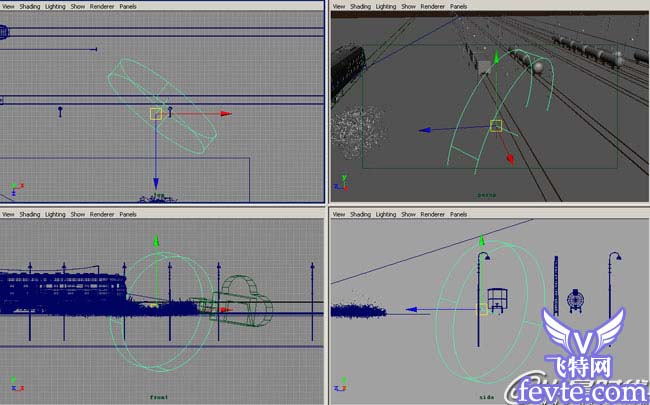
Task: Open View menu in front viewport panel
Action: click(x=8, y=214)
